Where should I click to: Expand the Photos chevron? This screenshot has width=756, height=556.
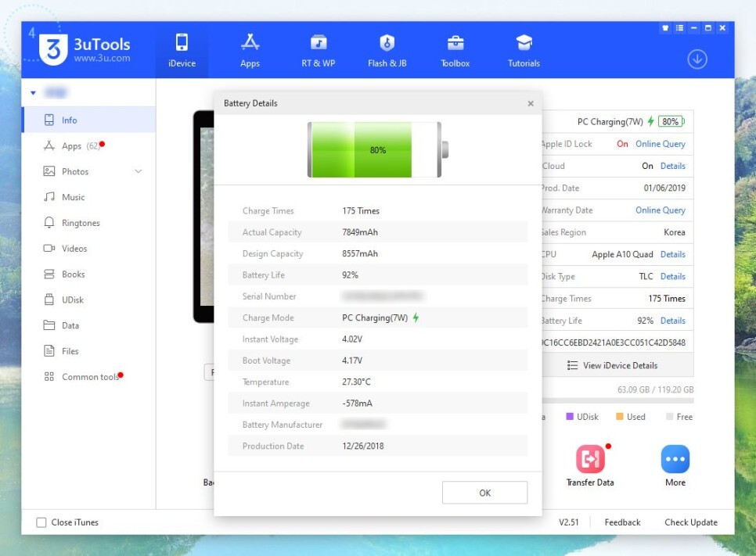139,171
